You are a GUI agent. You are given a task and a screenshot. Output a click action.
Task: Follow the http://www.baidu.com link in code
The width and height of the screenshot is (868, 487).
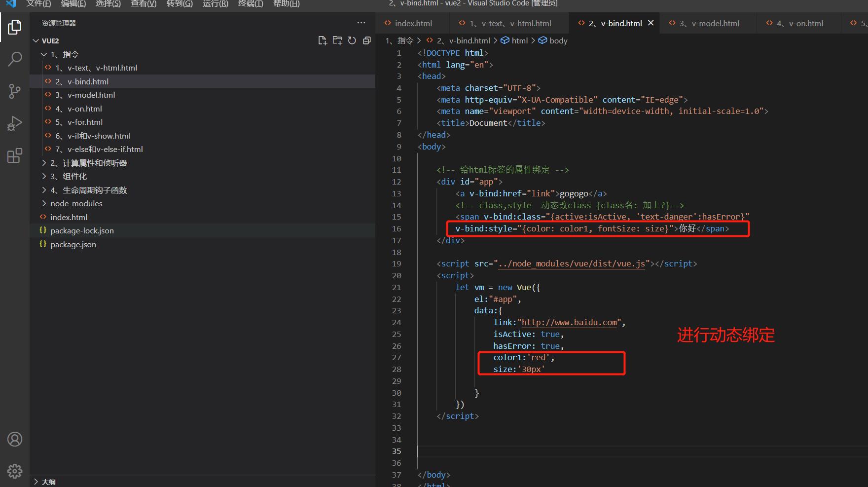[x=570, y=323]
